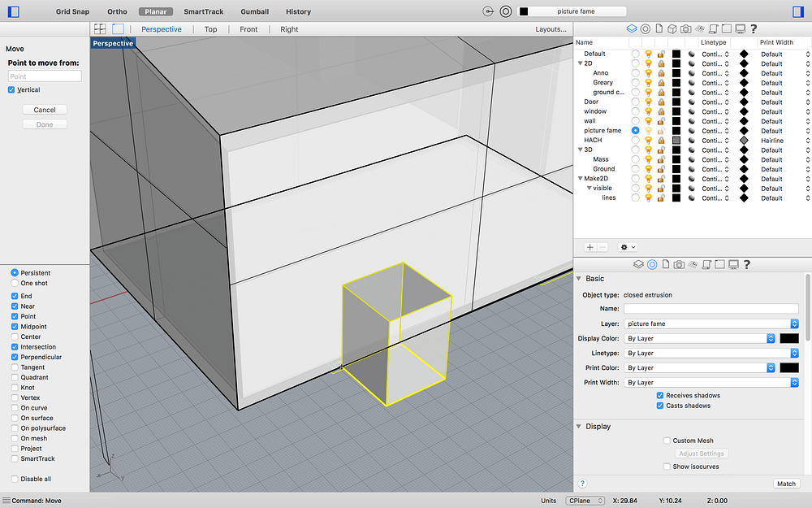Click the Match button
The image size is (812, 508).
pyautogui.click(x=786, y=483)
